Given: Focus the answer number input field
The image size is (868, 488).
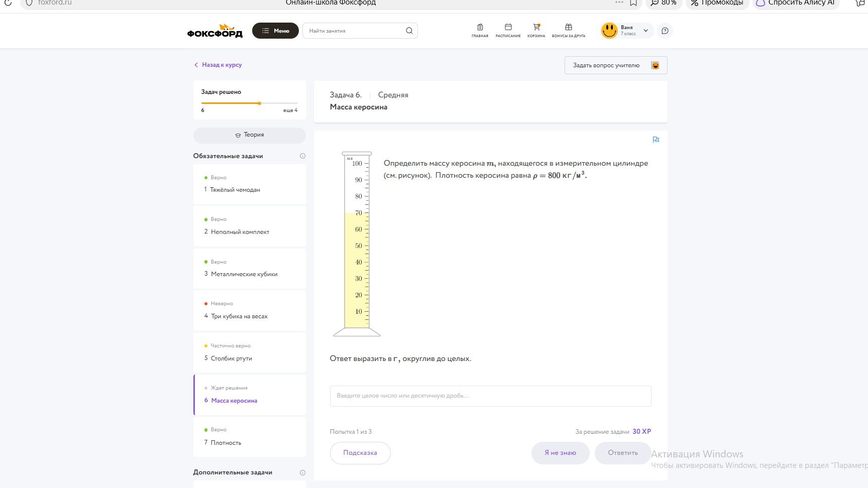Looking at the screenshot, I should pos(490,396).
